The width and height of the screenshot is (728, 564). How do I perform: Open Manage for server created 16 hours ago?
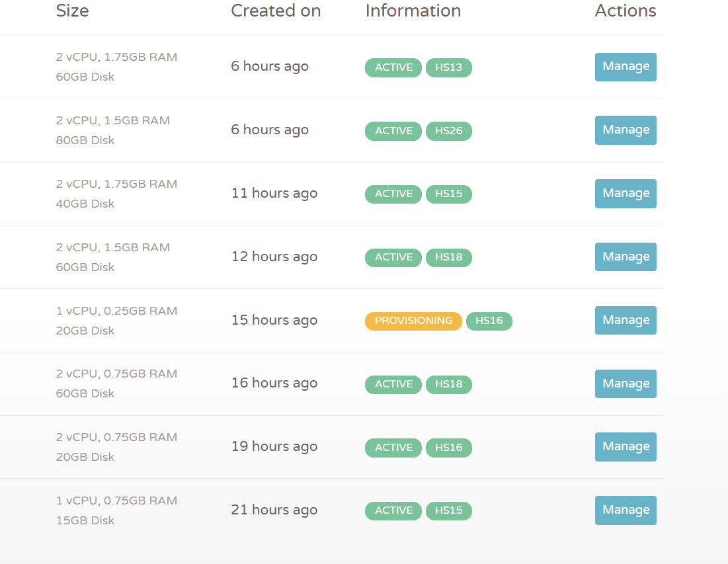pyautogui.click(x=625, y=383)
